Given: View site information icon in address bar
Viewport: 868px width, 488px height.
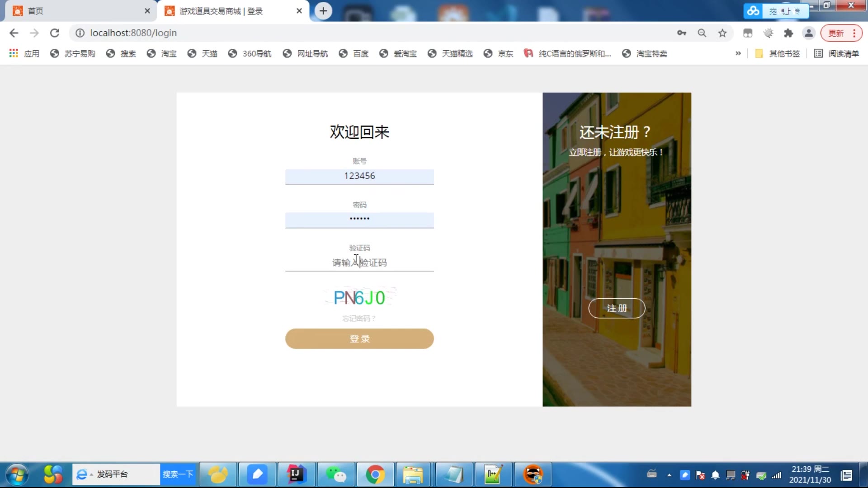Looking at the screenshot, I should (x=80, y=33).
